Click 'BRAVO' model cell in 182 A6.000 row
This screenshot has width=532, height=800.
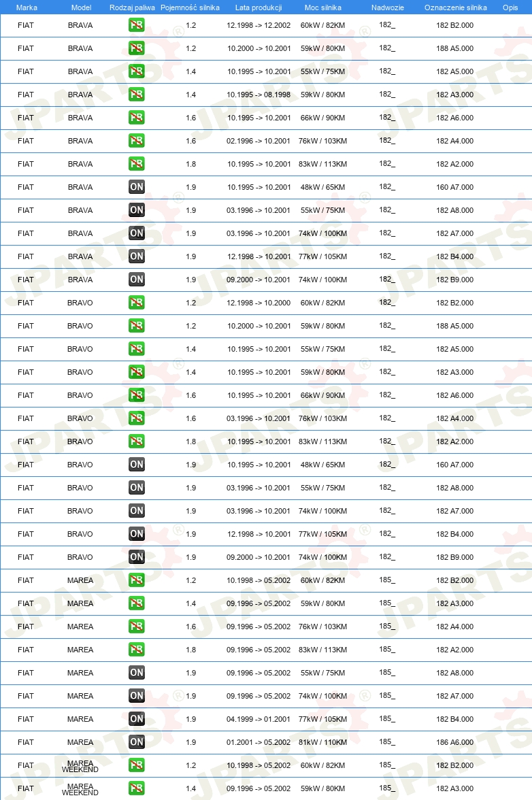point(80,395)
